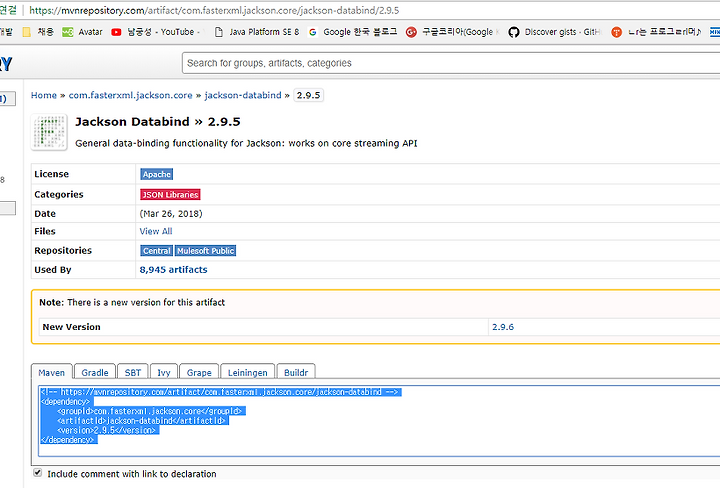Click the Apache license tag

[x=157, y=174]
